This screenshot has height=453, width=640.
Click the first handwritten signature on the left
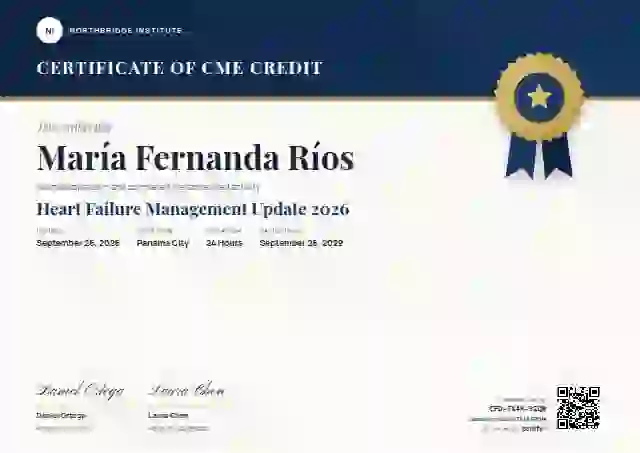point(80,391)
